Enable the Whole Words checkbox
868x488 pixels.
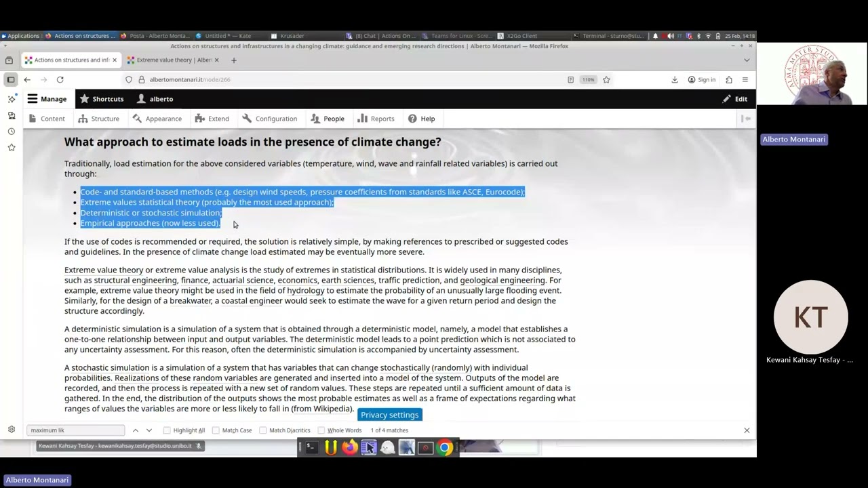[321, 430]
